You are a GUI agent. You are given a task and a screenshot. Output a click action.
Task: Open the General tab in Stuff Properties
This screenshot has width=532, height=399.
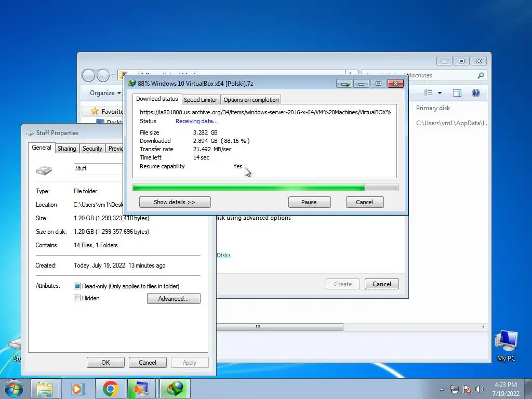point(42,148)
